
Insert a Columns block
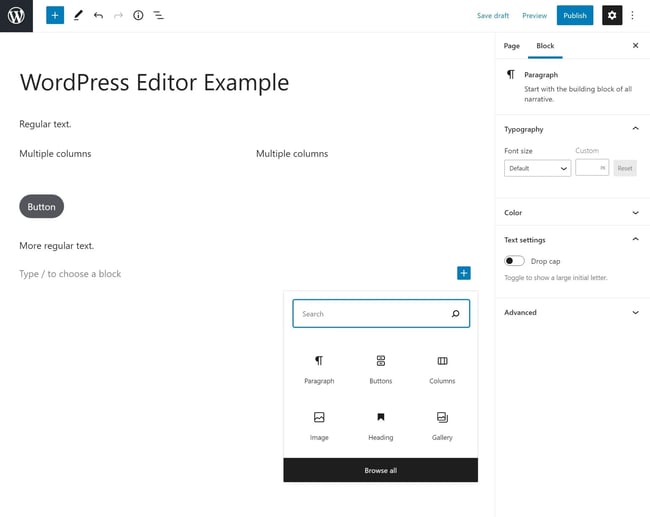pyautogui.click(x=442, y=368)
